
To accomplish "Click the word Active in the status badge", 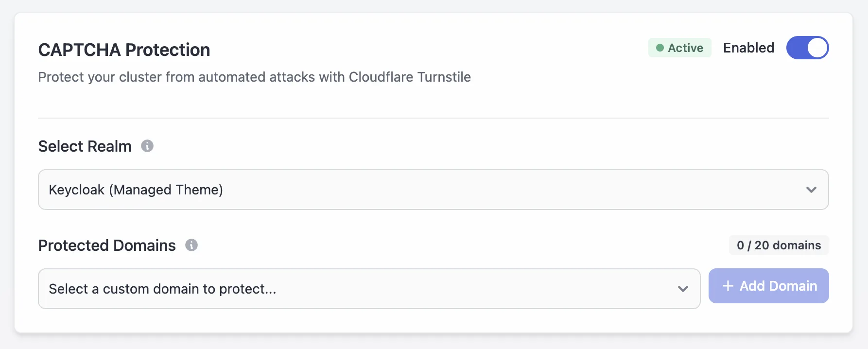I will click(685, 48).
